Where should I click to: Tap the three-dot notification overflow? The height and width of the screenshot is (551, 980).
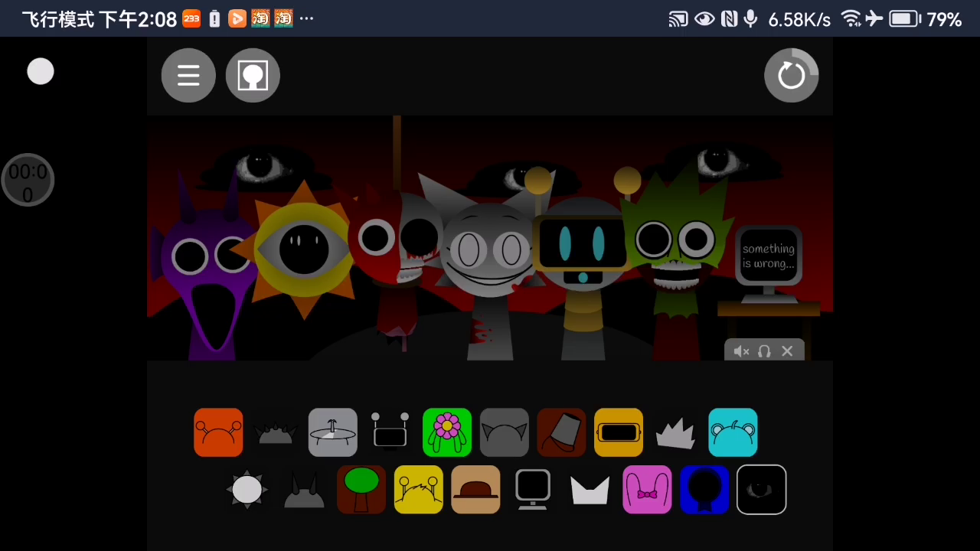coord(306,19)
